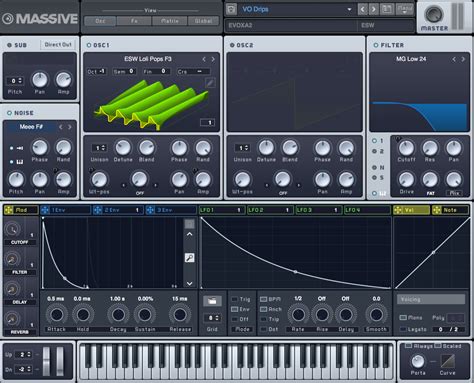Click the filter FAT label
This screenshot has width=474, height=383.
(430, 193)
